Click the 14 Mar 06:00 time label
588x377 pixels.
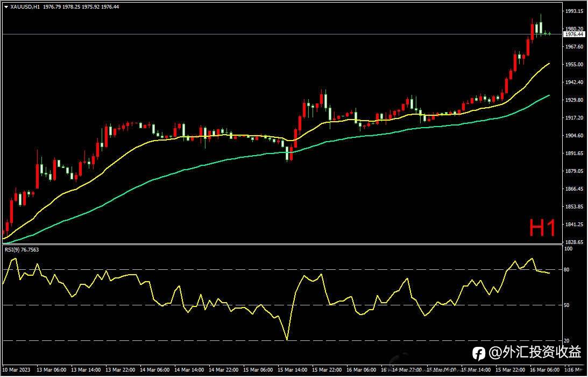156,369
